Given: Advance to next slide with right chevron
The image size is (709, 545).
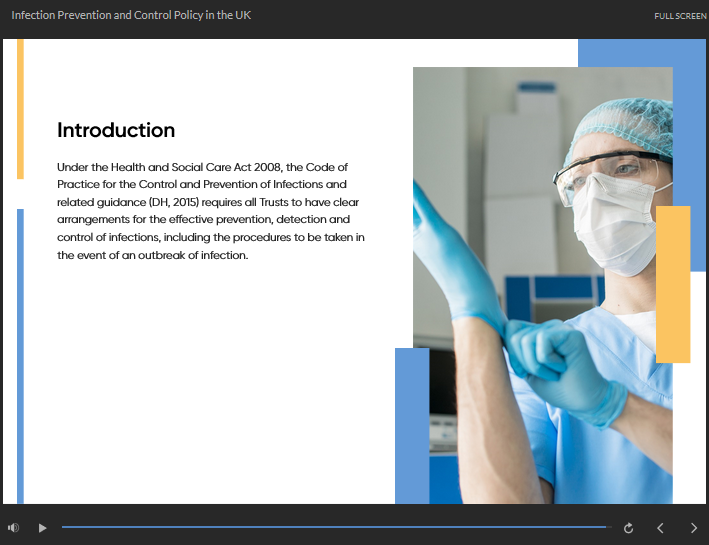Looking at the screenshot, I should point(694,528).
